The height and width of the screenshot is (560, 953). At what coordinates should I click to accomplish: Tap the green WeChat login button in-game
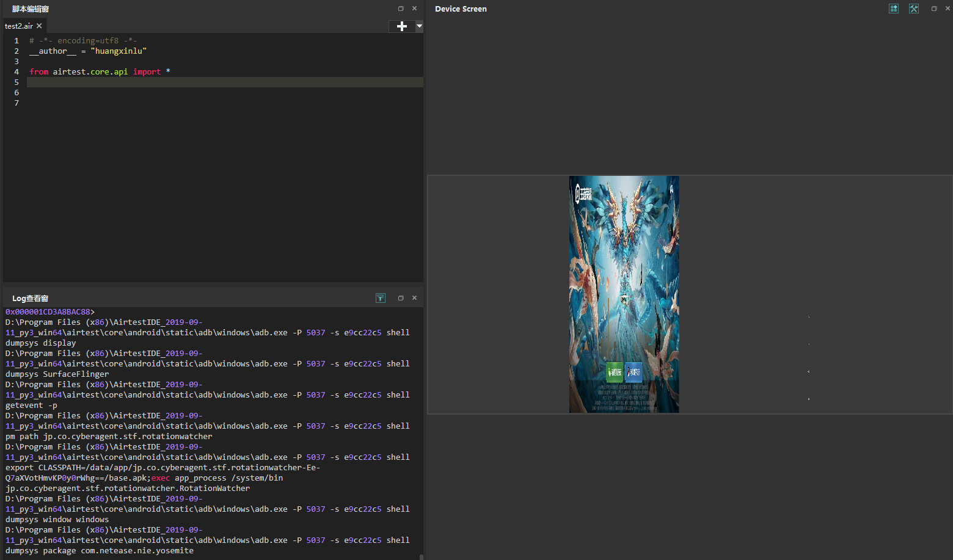[x=615, y=372]
